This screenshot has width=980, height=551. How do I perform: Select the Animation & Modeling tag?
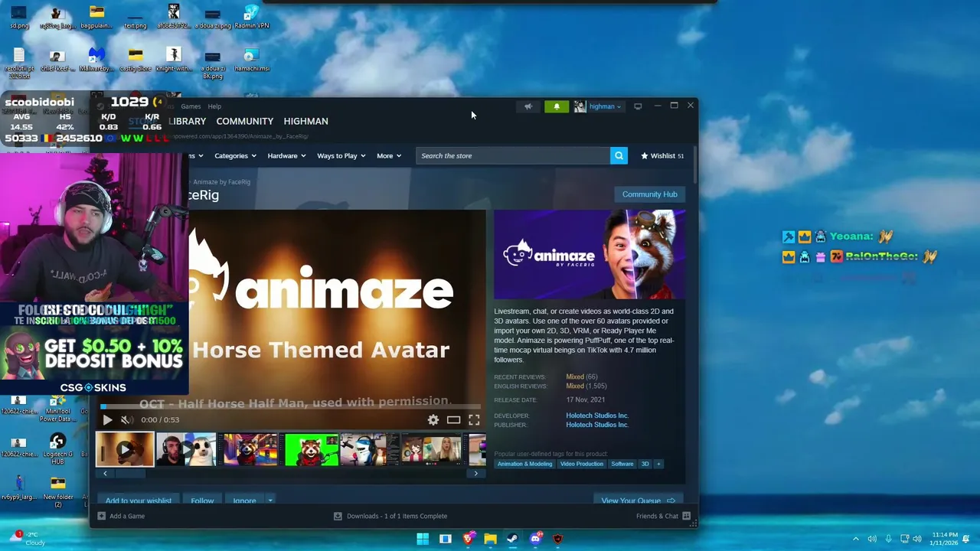point(524,464)
